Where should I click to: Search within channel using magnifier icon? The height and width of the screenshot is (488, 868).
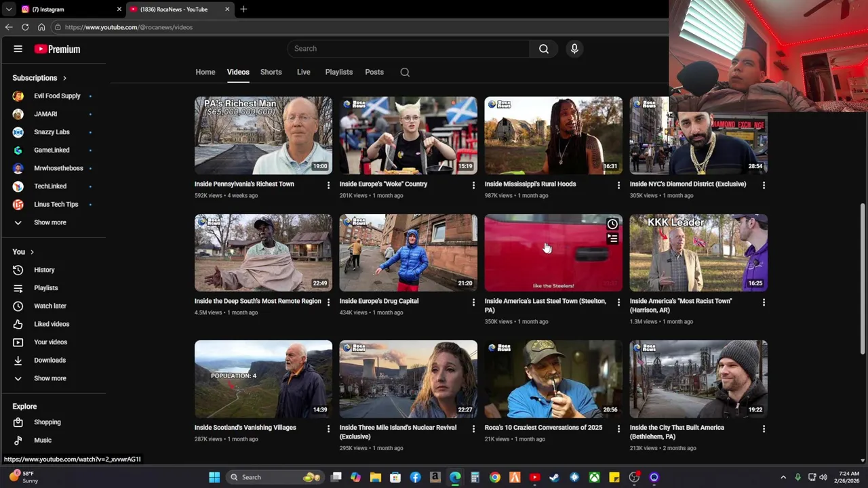[x=405, y=72]
